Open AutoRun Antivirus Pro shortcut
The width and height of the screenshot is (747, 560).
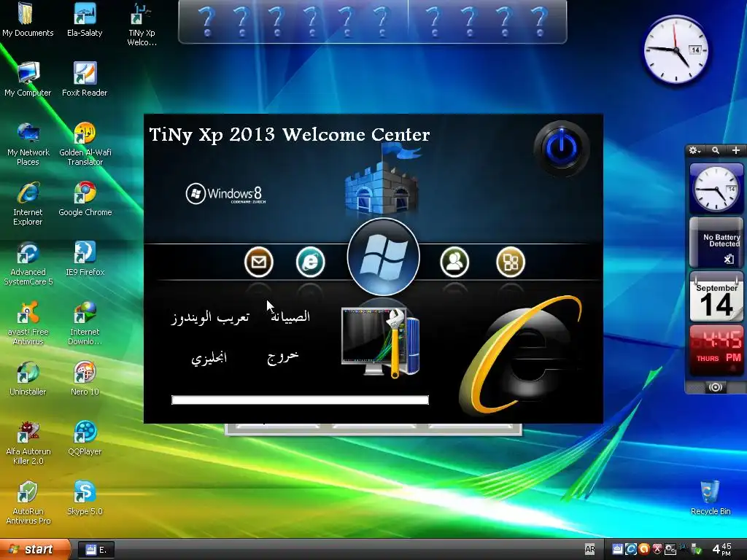coord(28,503)
